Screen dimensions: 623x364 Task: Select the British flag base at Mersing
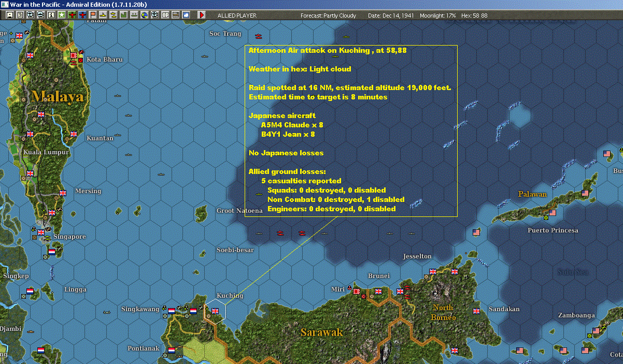pos(63,193)
